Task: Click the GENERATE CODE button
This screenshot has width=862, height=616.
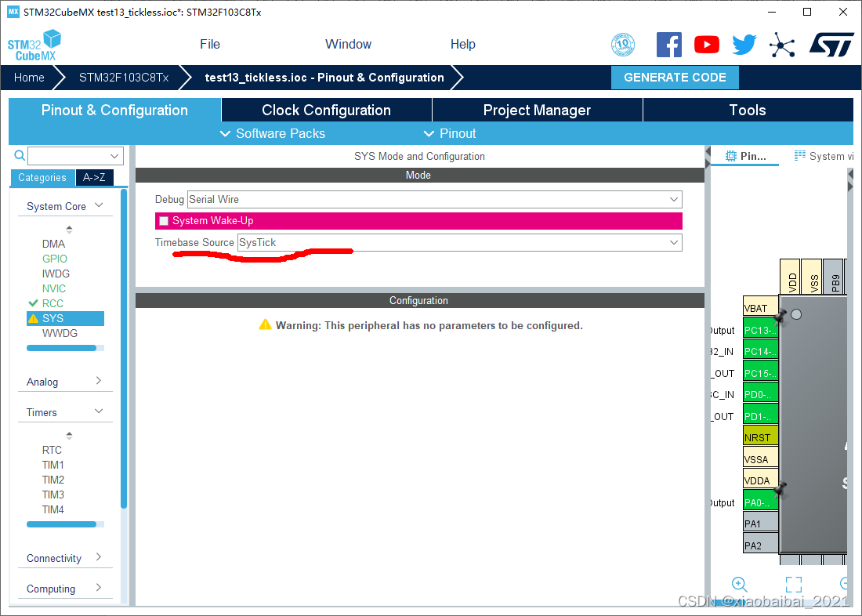Action: point(675,78)
